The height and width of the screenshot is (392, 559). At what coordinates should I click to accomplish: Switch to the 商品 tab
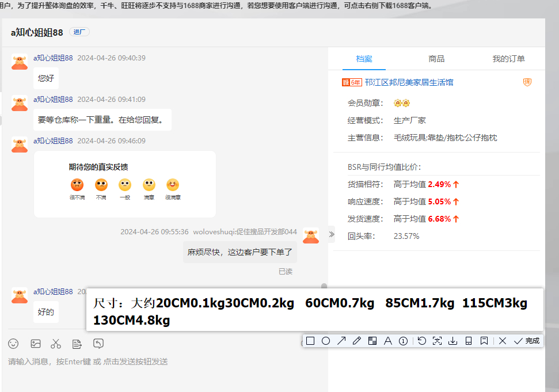436,59
